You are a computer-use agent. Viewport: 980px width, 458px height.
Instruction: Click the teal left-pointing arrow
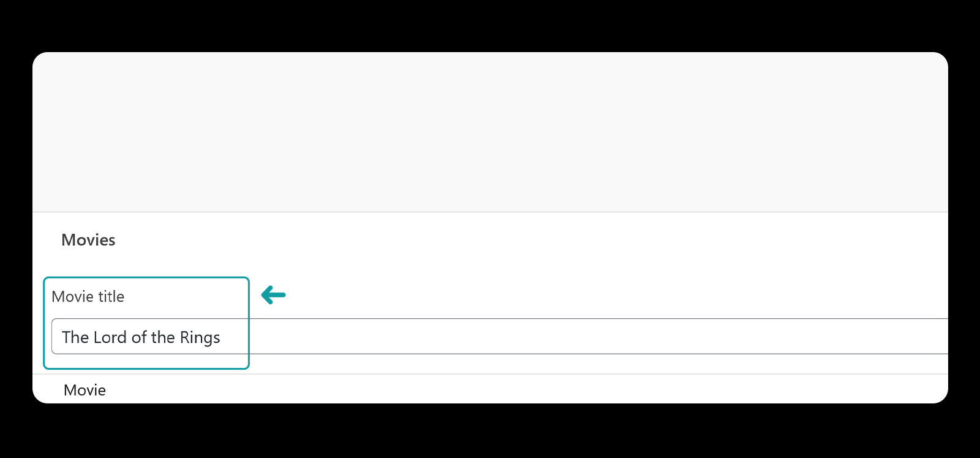coord(273,295)
